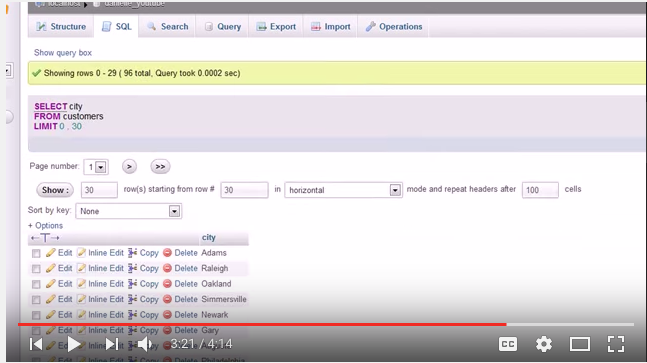Enter fullscreen mode
647x363 pixels.
(616, 344)
